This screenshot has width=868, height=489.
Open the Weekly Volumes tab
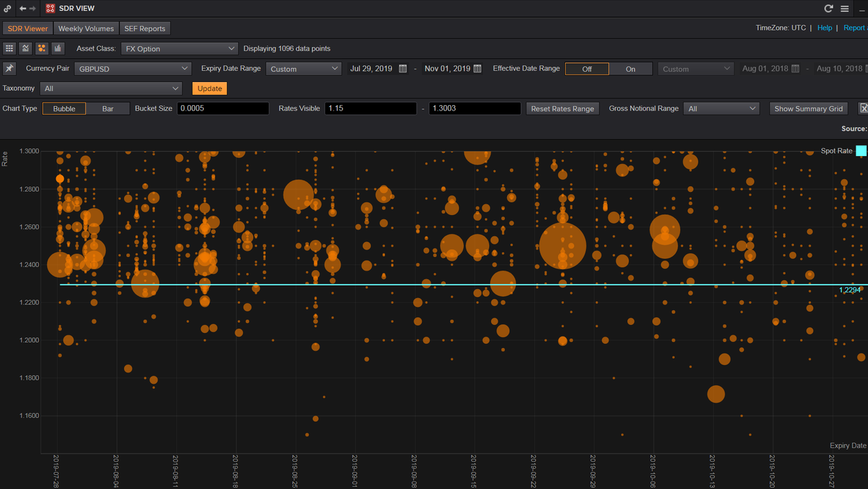86,28
